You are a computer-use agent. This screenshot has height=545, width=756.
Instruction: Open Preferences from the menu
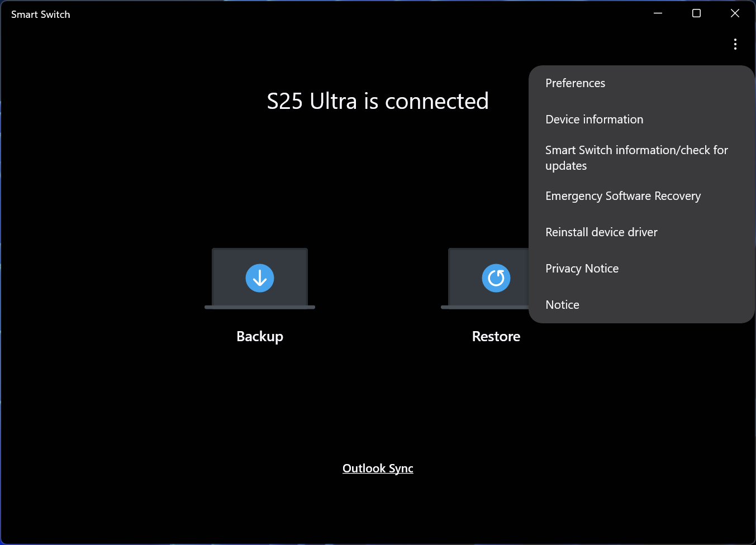click(x=575, y=83)
